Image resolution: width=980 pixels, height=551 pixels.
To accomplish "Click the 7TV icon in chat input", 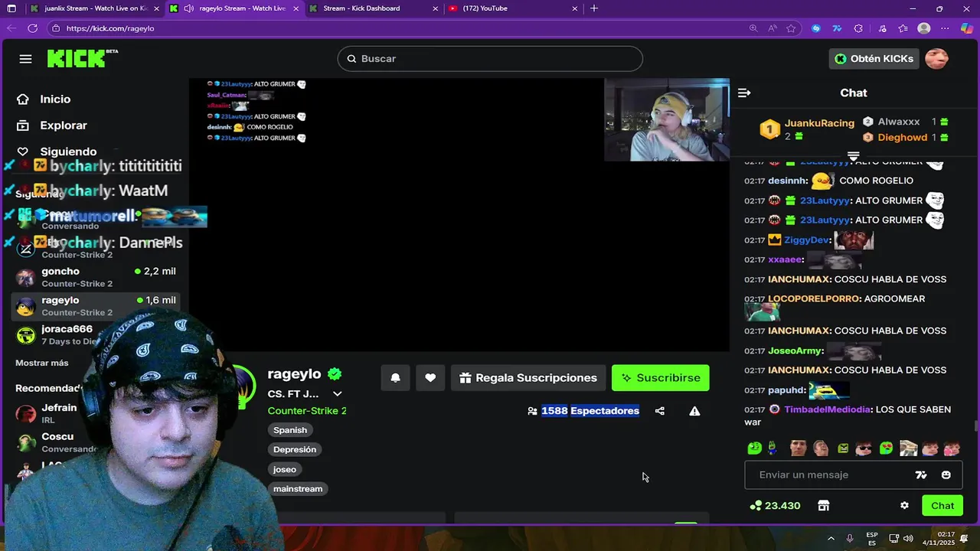I will click(921, 475).
